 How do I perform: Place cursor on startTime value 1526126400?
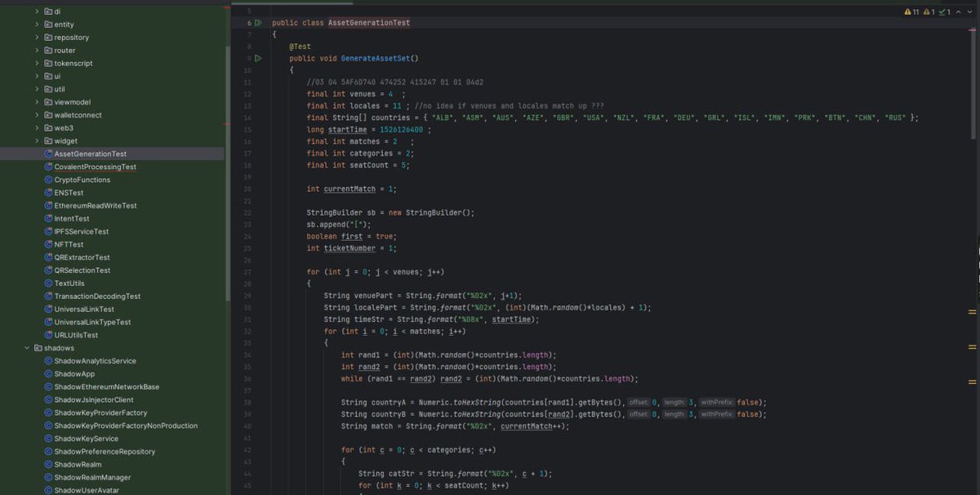(x=403, y=130)
